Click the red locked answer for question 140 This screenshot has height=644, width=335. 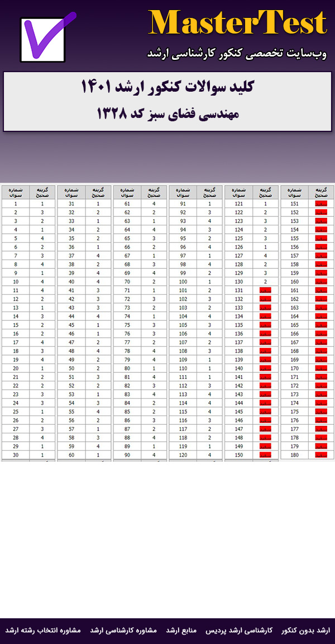265,368
